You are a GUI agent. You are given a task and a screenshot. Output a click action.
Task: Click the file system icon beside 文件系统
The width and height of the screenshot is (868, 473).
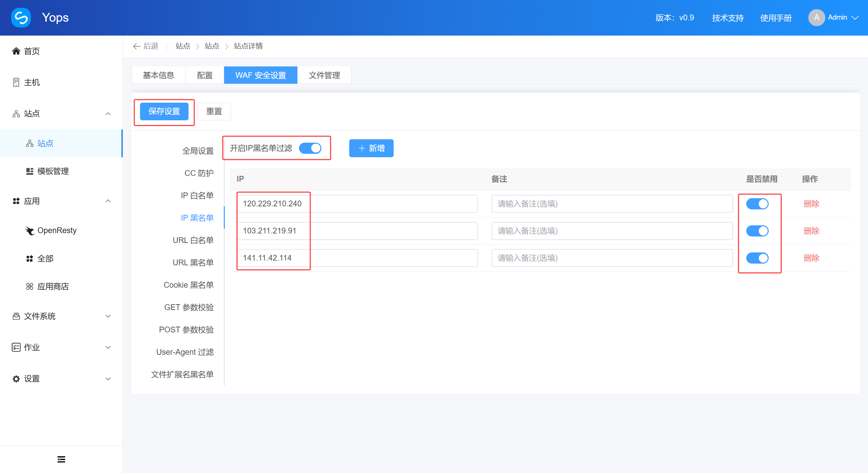pos(16,316)
